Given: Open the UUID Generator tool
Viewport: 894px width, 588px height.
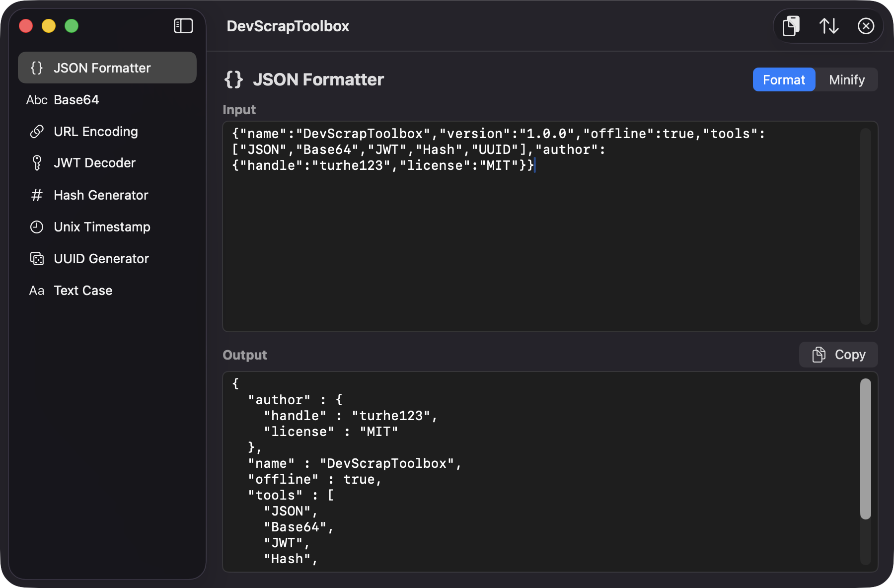Looking at the screenshot, I should 107,259.
